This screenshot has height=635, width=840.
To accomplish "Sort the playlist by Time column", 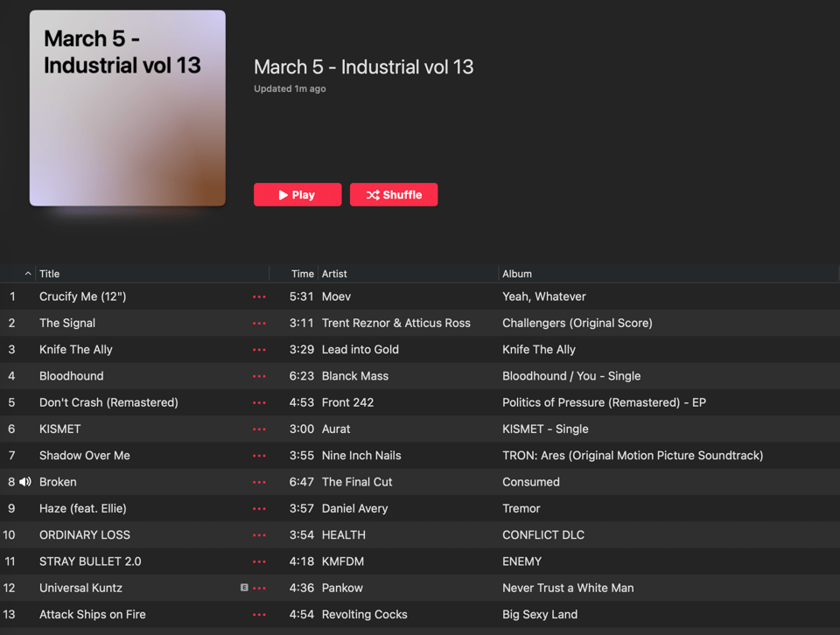I will click(302, 274).
